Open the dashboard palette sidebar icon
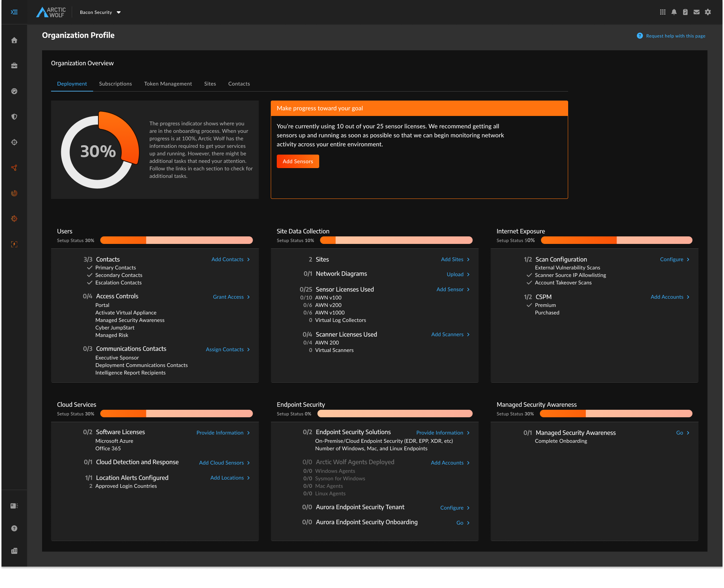The image size is (724, 588). [x=14, y=91]
